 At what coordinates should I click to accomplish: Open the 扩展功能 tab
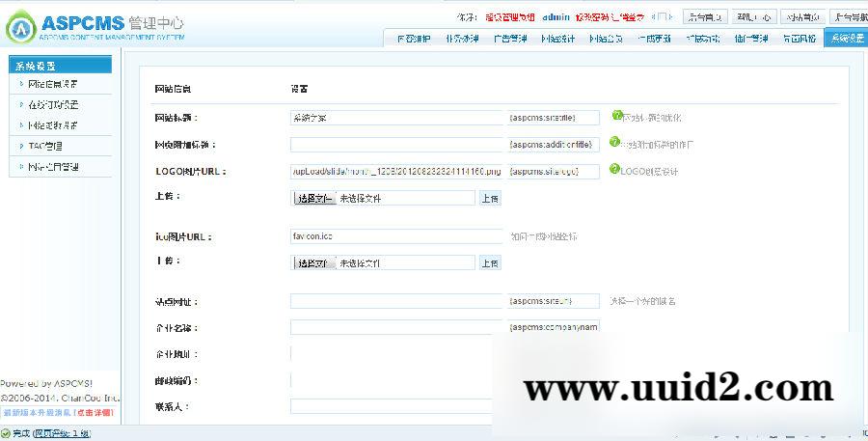[703, 39]
